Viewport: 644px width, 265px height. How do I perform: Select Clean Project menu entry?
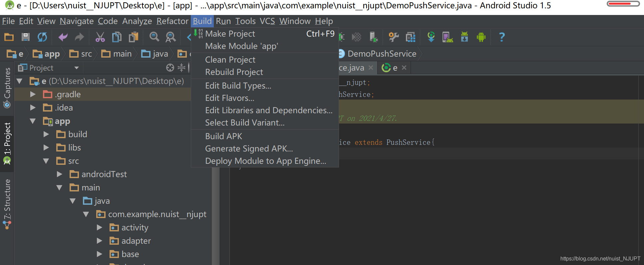click(265, 60)
